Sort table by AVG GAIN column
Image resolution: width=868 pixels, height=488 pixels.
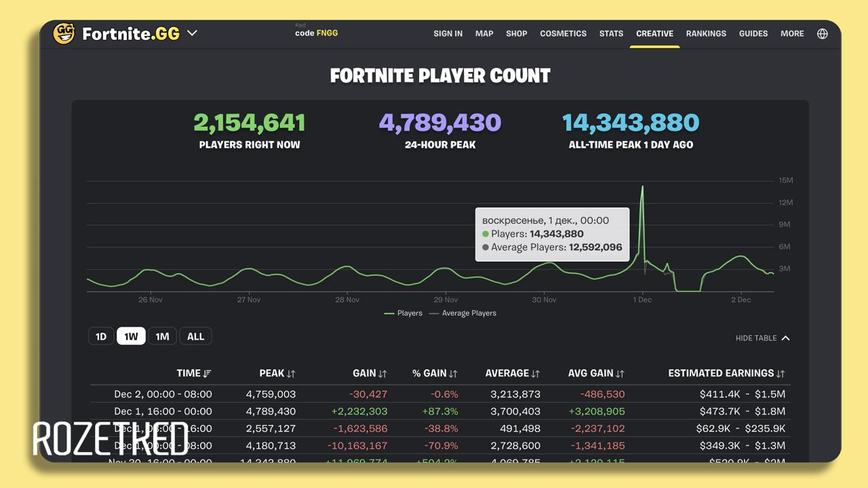[596, 373]
